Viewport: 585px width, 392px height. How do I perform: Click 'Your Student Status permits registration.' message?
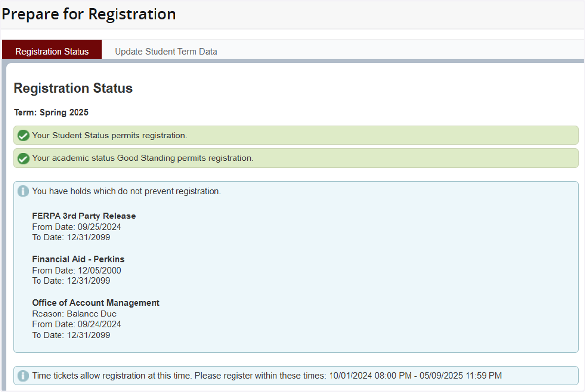(110, 136)
